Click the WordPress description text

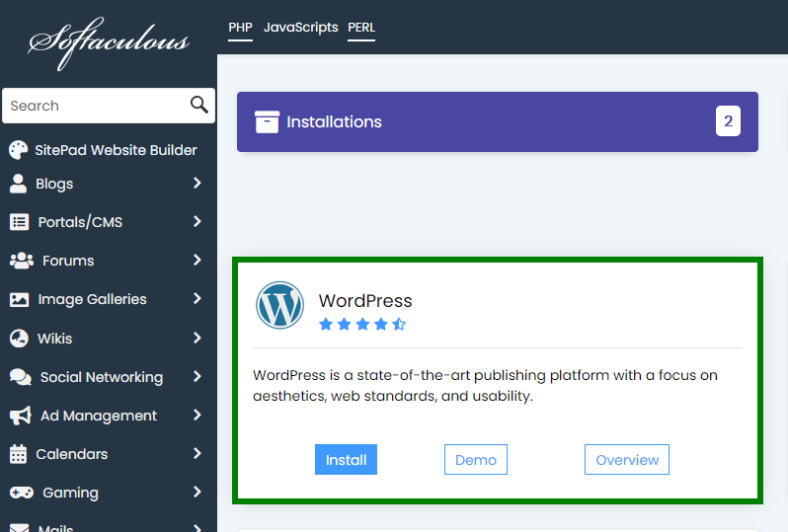(485, 386)
